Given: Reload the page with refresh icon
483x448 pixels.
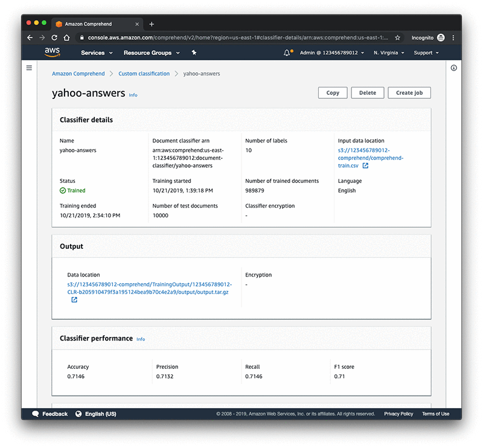Looking at the screenshot, I should pos(54,37).
